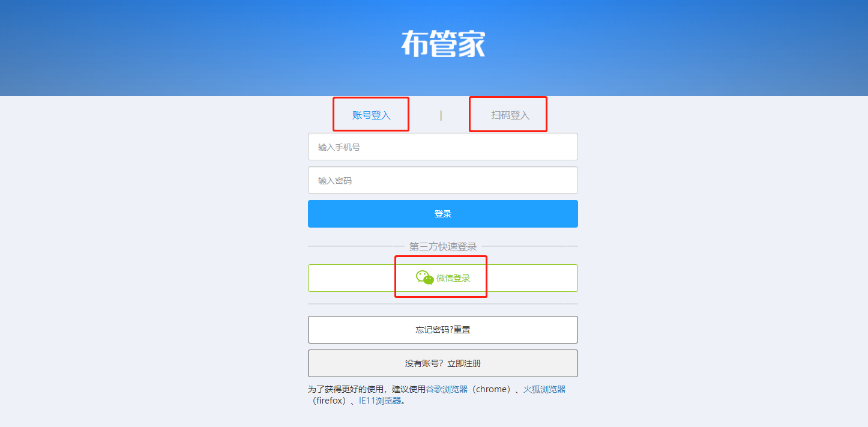Click the divider line right of 第三方快速登录
This screenshot has height=427, width=868.
(x=529, y=246)
